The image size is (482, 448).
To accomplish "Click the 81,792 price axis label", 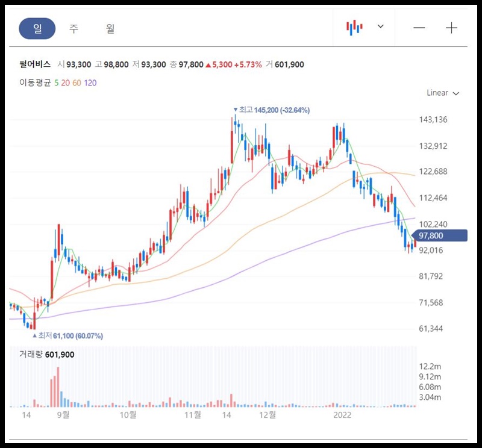I will tap(431, 276).
